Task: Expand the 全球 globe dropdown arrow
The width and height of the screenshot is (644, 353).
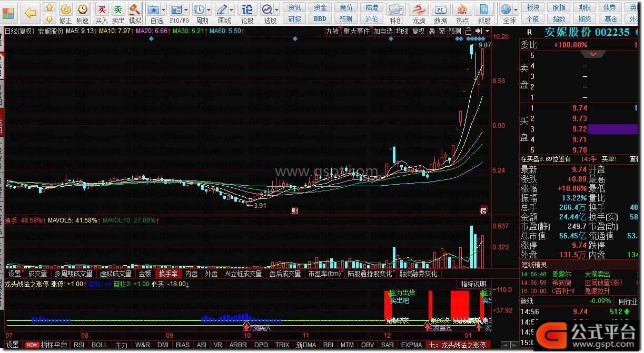Action: (516, 10)
